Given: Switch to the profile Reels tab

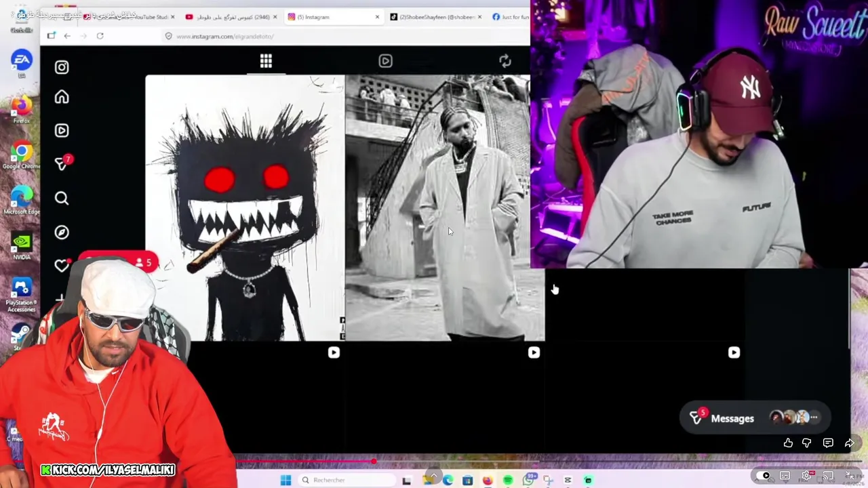Looking at the screenshot, I should (385, 61).
